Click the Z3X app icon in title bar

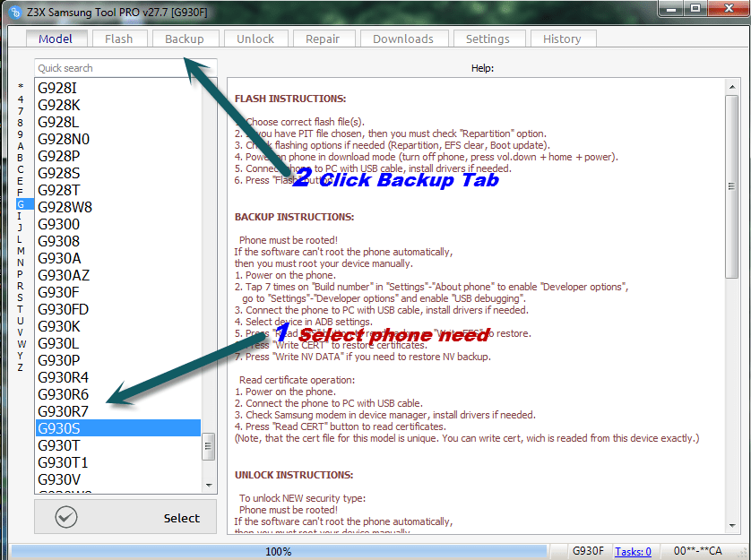point(15,12)
